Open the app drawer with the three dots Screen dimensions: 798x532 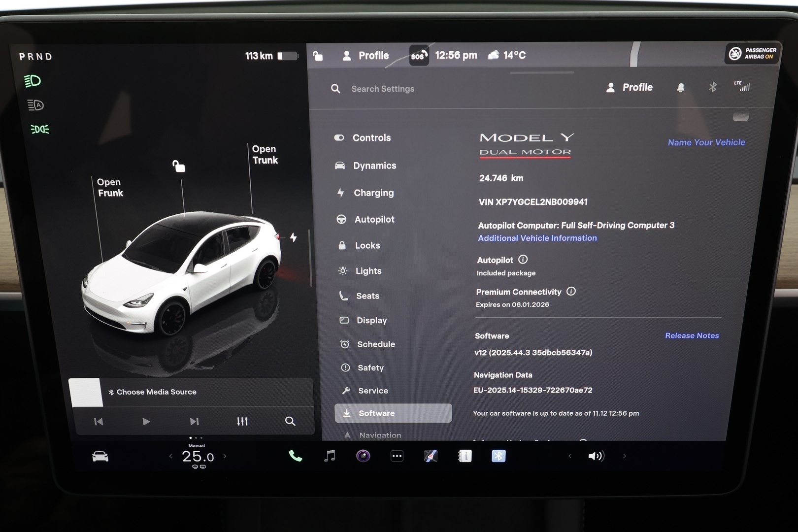pos(397,456)
